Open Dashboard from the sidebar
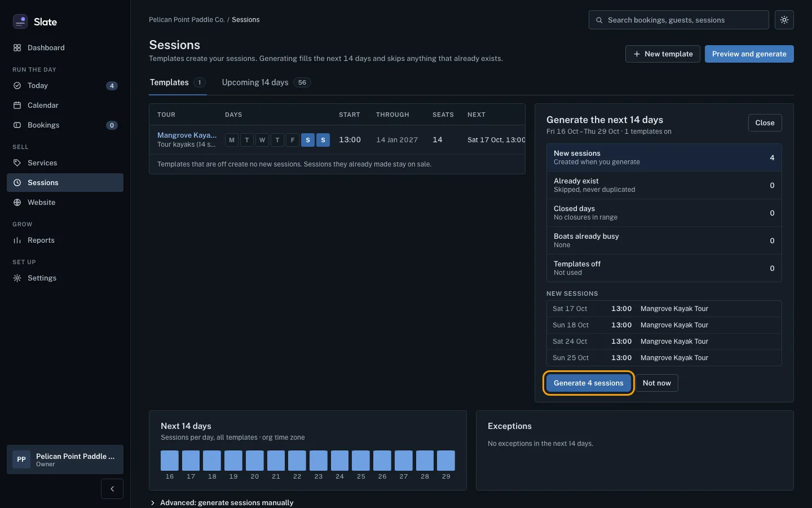Viewport: 812px width, 508px height. coord(65,48)
